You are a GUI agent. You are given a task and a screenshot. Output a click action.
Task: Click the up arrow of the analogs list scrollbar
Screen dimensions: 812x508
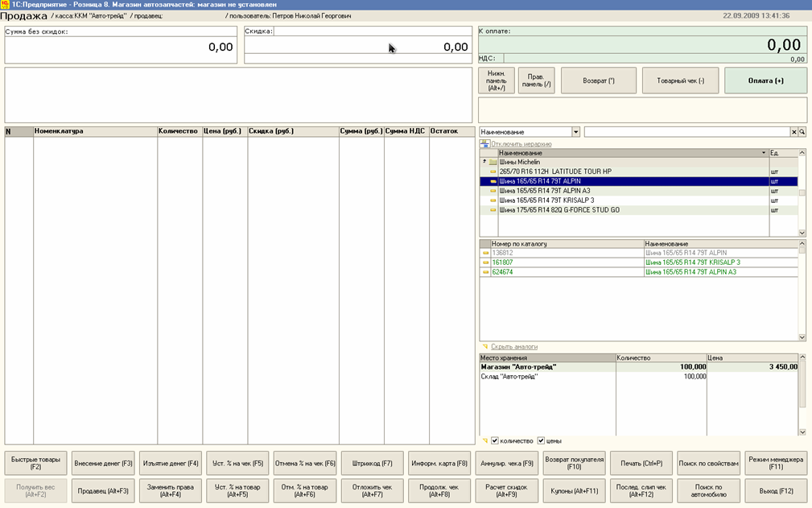(x=802, y=243)
